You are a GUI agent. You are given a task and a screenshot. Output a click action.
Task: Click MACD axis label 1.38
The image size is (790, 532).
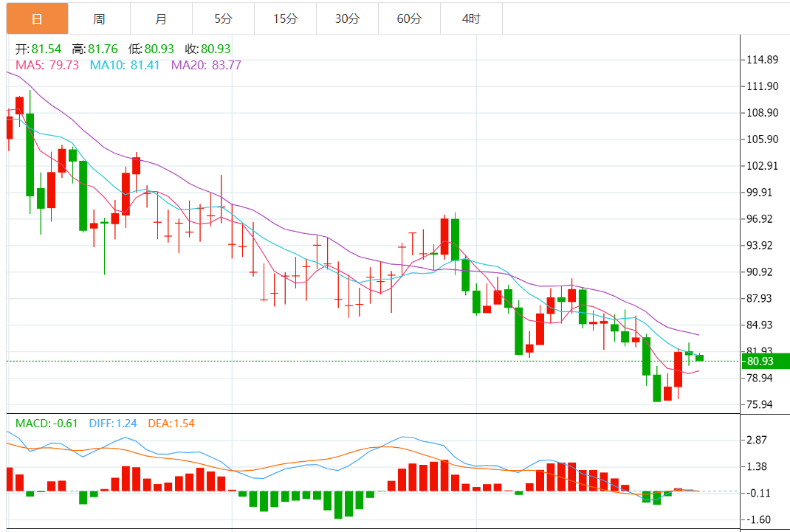(x=757, y=466)
